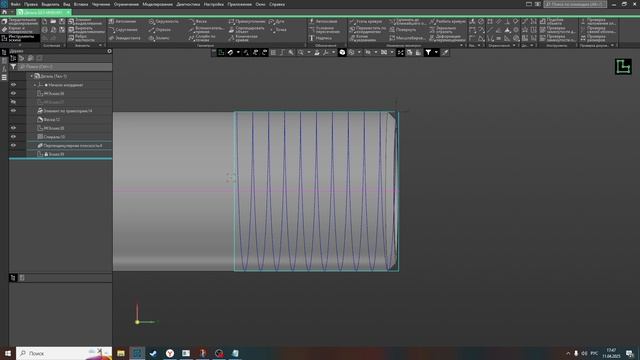Toggle visibility of Начало координат
Viewport: 640px width, 360px height.
coord(13,85)
